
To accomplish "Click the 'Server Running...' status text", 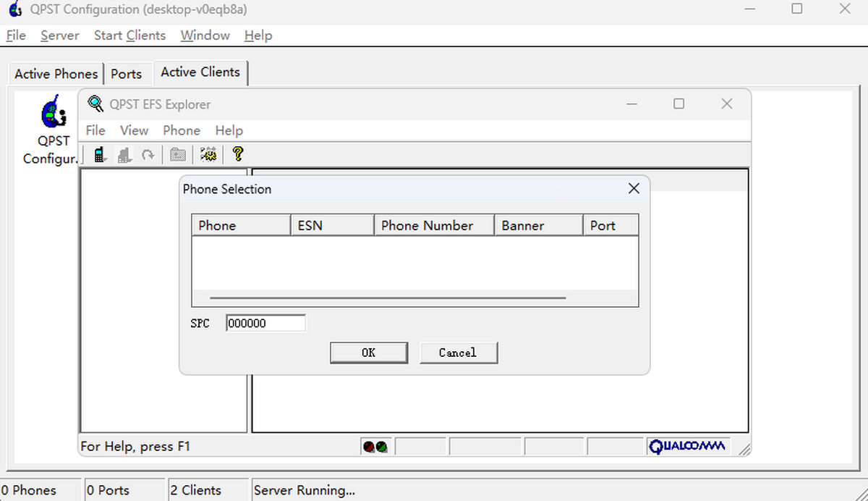I will click(x=305, y=490).
